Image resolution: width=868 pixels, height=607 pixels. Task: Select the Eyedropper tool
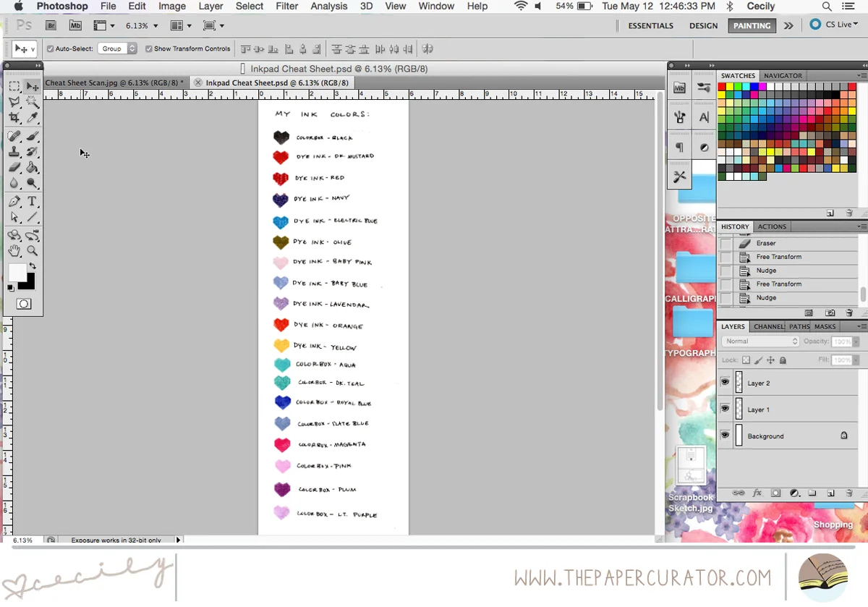[32, 118]
